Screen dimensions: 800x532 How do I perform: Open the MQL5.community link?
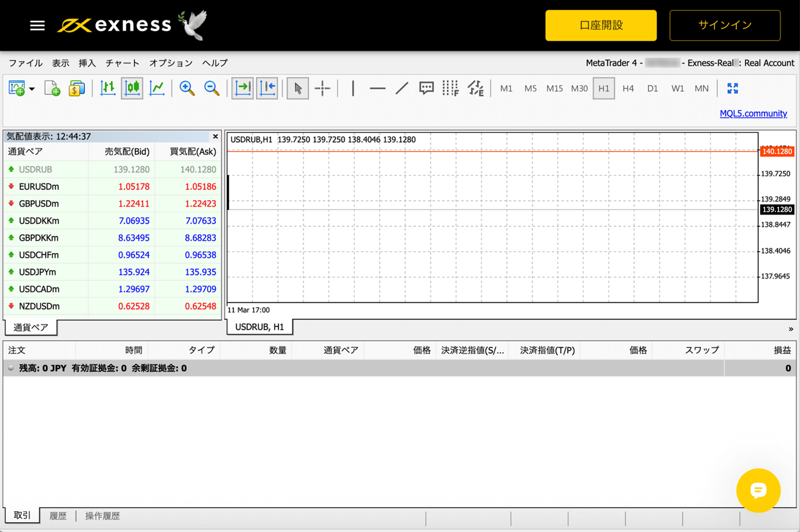pos(753,114)
